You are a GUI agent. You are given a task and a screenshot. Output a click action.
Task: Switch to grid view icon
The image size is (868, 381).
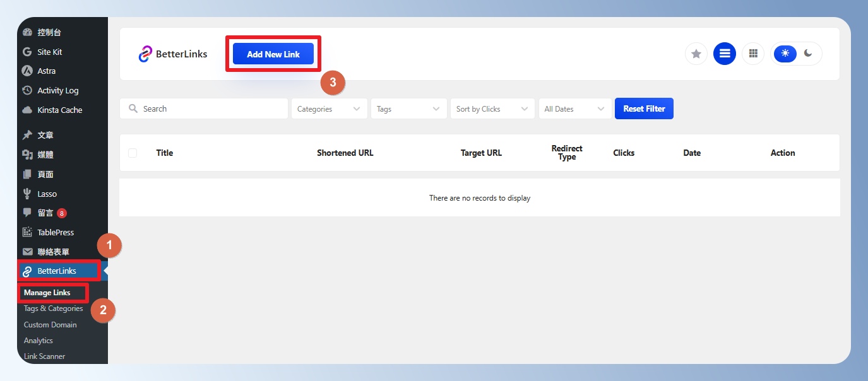coord(753,54)
